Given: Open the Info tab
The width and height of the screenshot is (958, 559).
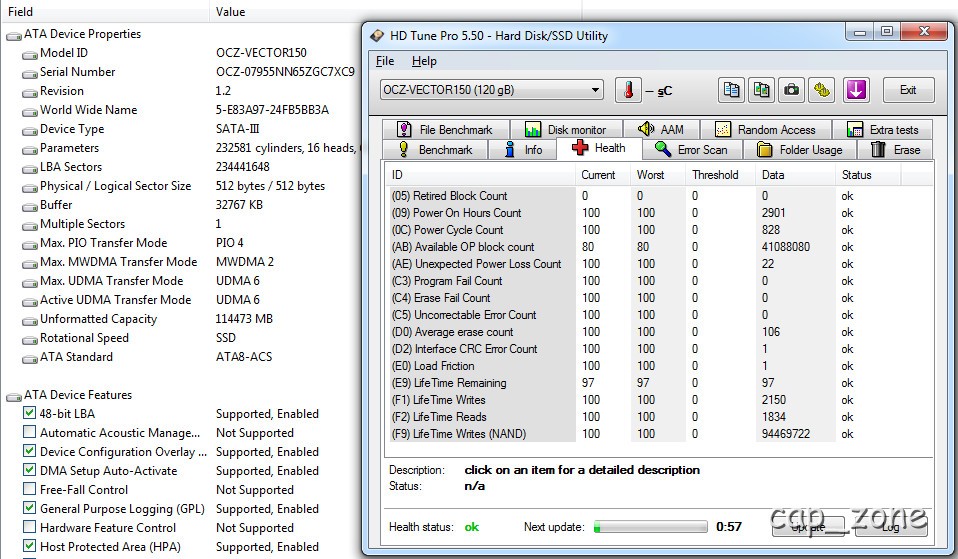Looking at the screenshot, I should point(523,150).
